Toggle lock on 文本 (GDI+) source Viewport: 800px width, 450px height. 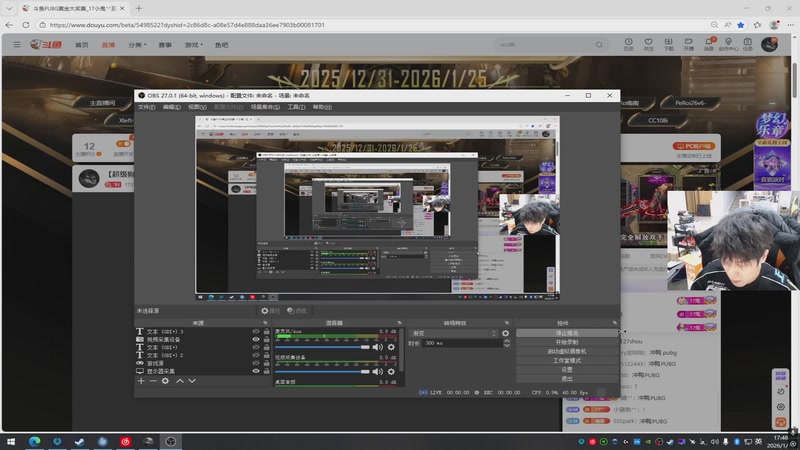pyautogui.click(x=266, y=347)
